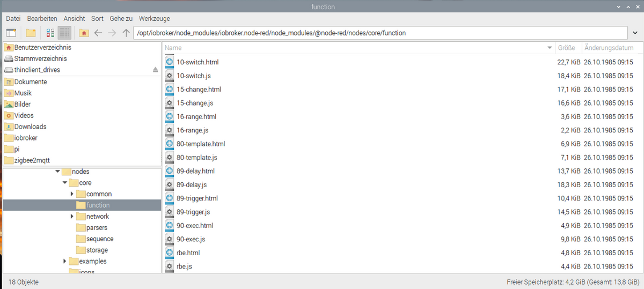Screen dimensions: 644x289
Task: Select rbe.js file icon
Action: pyautogui.click(x=170, y=266)
